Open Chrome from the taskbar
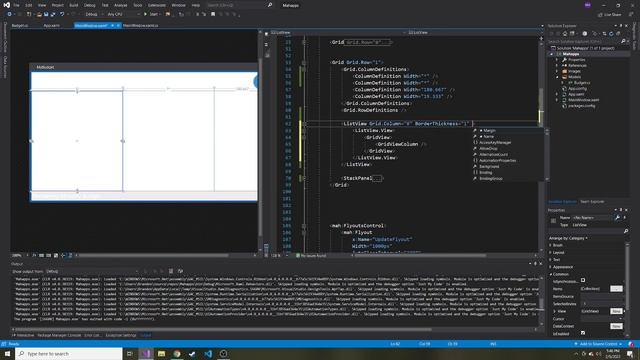 pos(177,353)
